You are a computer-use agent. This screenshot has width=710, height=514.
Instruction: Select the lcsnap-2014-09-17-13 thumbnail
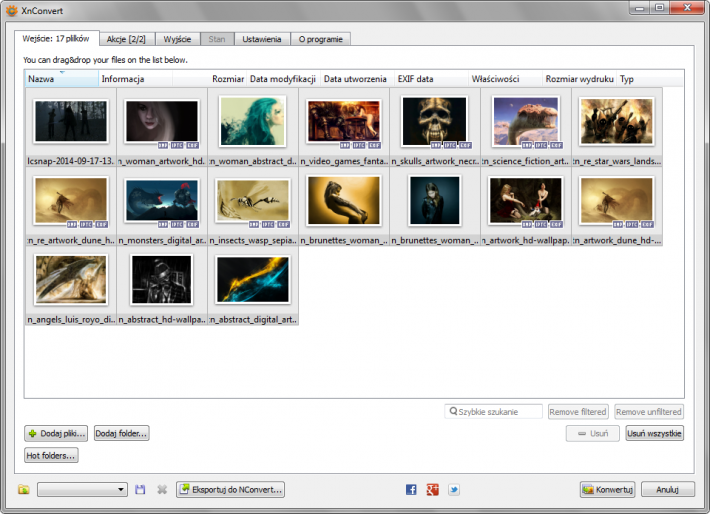pyautogui.click(x=71, y=121)
